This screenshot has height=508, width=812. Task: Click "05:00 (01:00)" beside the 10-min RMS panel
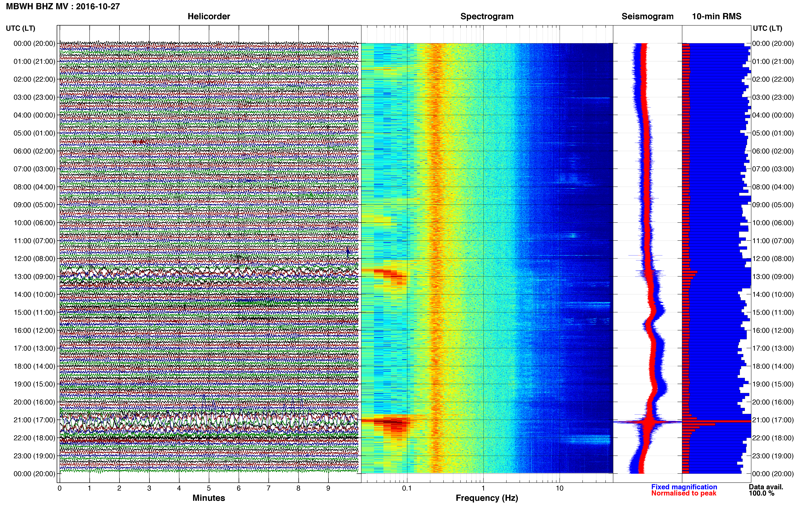(x=773, y=133)
